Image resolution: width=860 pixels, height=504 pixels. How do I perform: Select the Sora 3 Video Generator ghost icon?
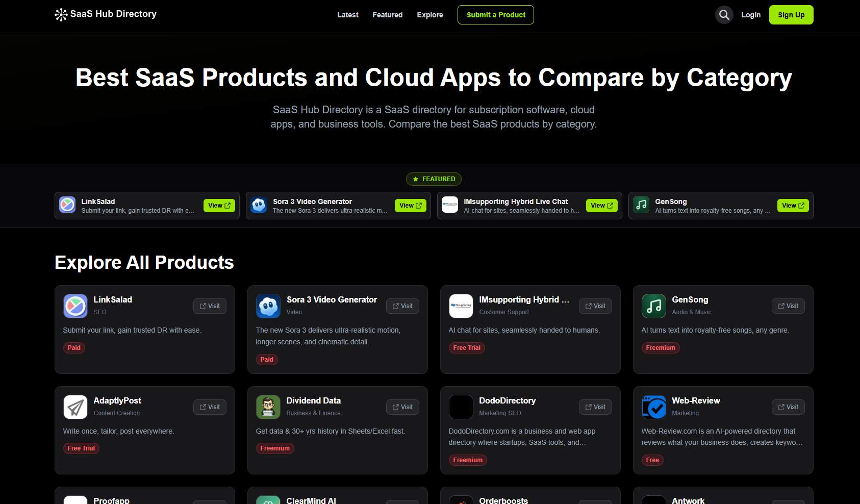click(x=268, y=306)
